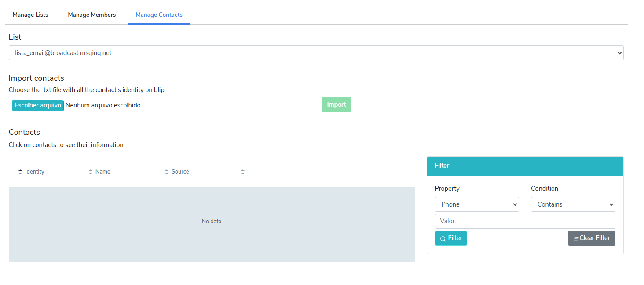This screenshot has height=285, width=644.
Task: Click the Identity column header text
Action: pos(35,172)
